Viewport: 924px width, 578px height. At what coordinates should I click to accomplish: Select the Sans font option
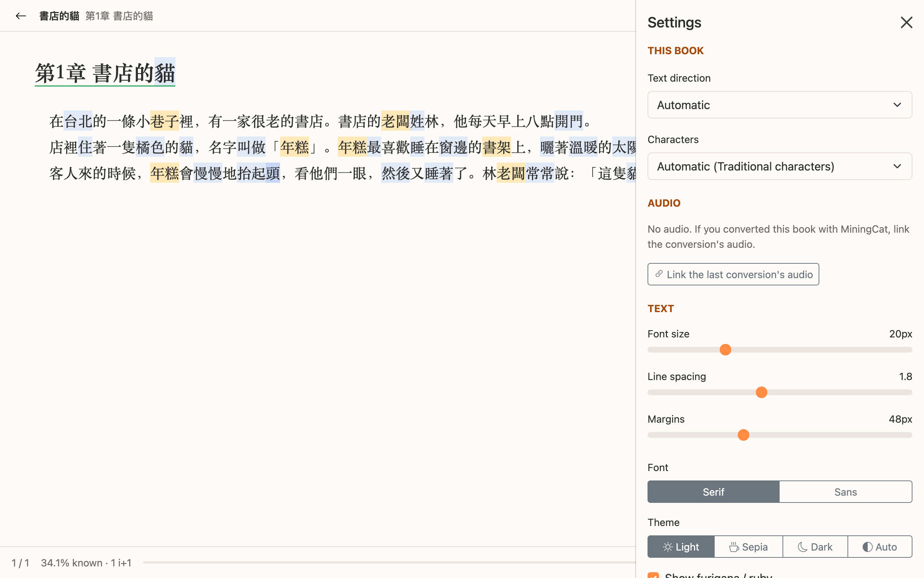pyautogui.click(x=845, y=492)
